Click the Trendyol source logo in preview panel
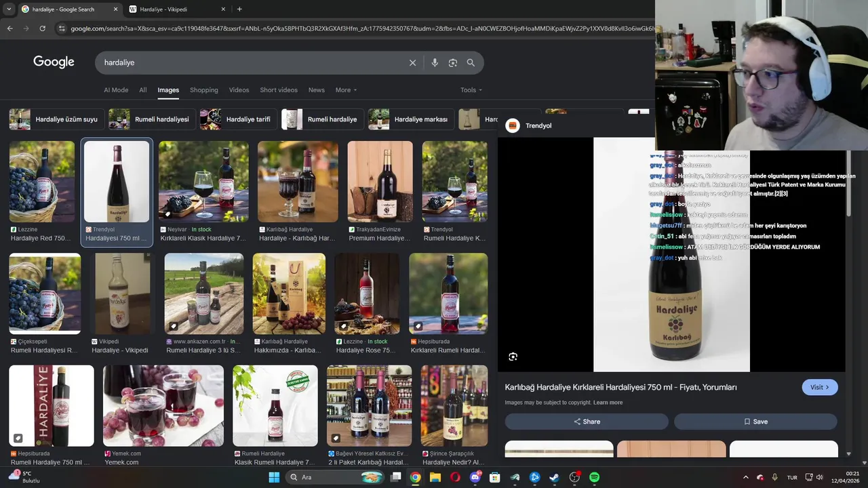This screenshot has width=868, height=488. click(x=513, y=125)
